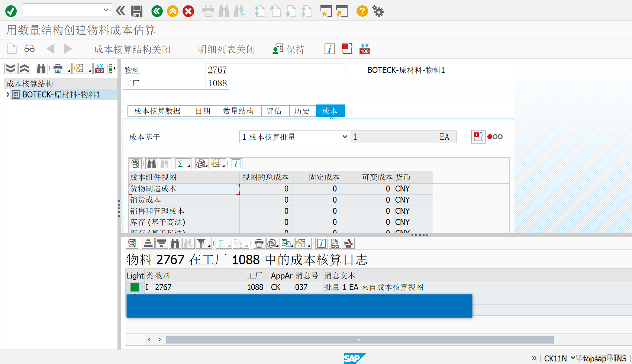Click the 明细列表关闭 button
This screenshot has width=632, height=364.
[226, 49]
